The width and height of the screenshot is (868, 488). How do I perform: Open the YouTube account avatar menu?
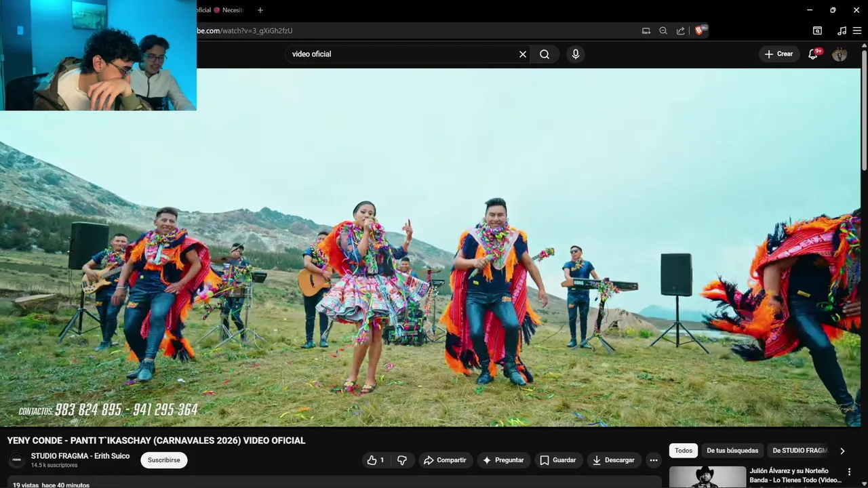click(840, 54)
